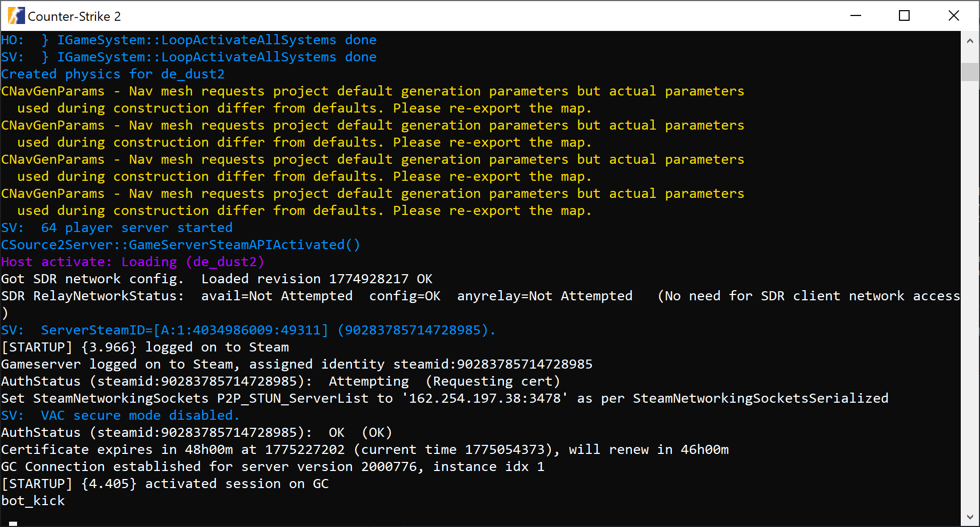Click the Counter-Strike 2 title bar icon
The image size is (980, 527).
coord(16,16)
